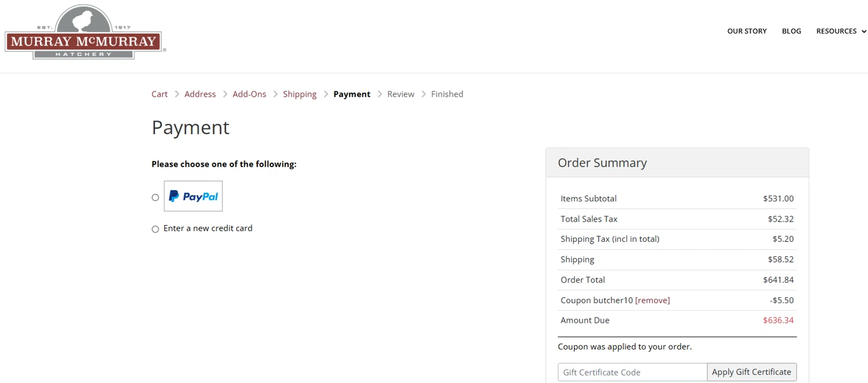
Task: Return to the Shipping checkout step
Action: click(x=300, y=94)
